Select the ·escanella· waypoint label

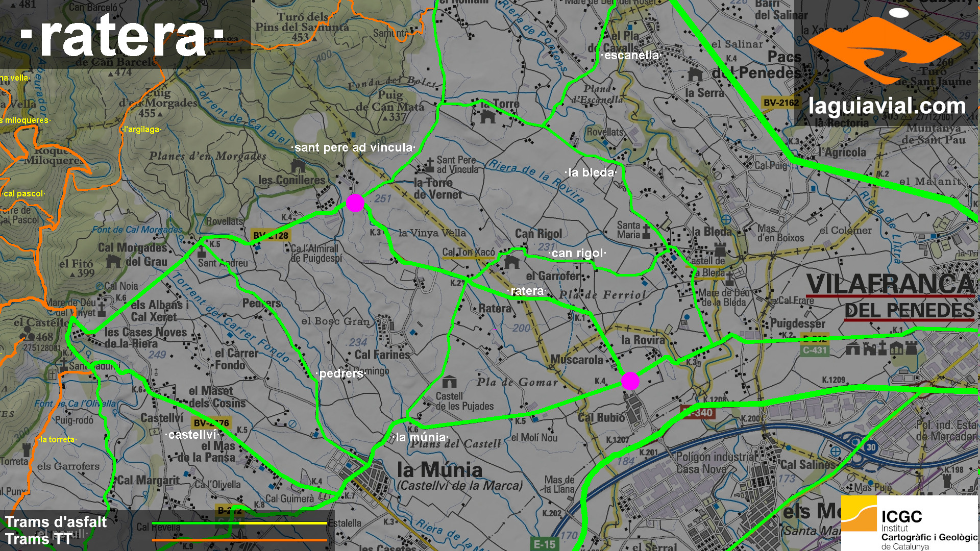point(631,55)
